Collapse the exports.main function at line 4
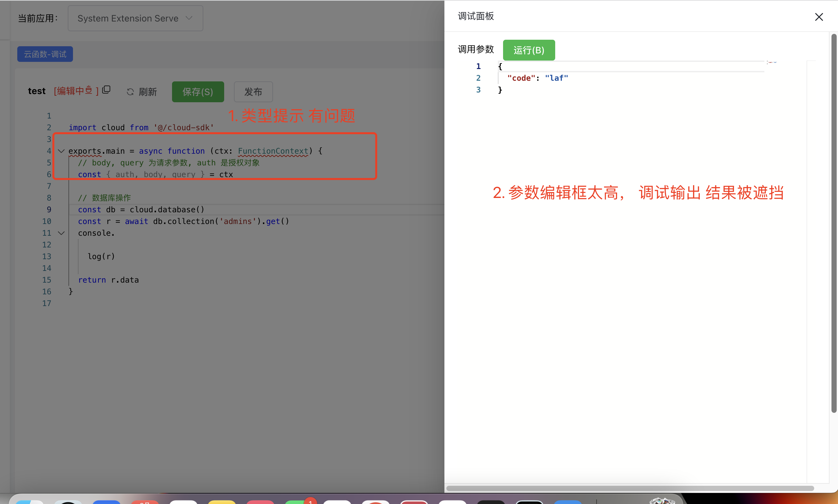The width and height of the screenshot is (838, 504). tap(61, 151)
